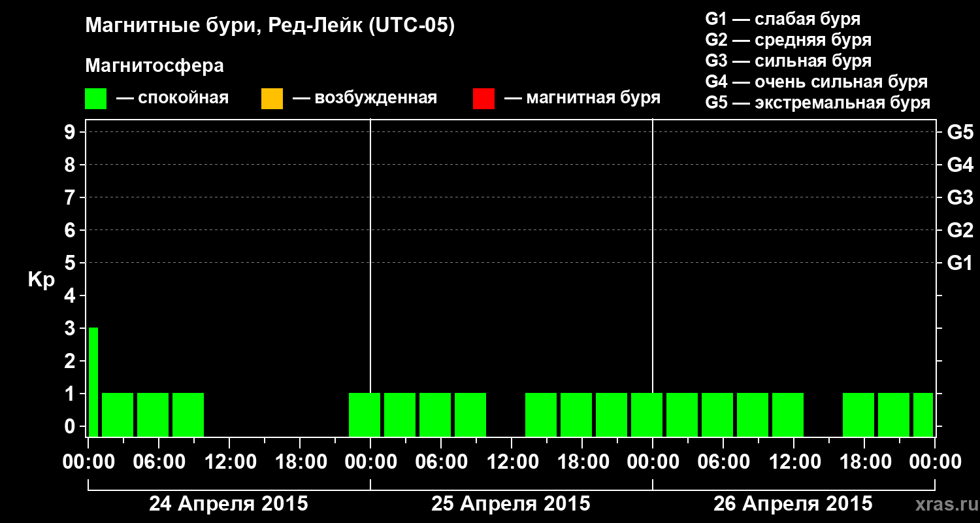Click the '25 Апреля 2015' date label

[x=511, y=504]
